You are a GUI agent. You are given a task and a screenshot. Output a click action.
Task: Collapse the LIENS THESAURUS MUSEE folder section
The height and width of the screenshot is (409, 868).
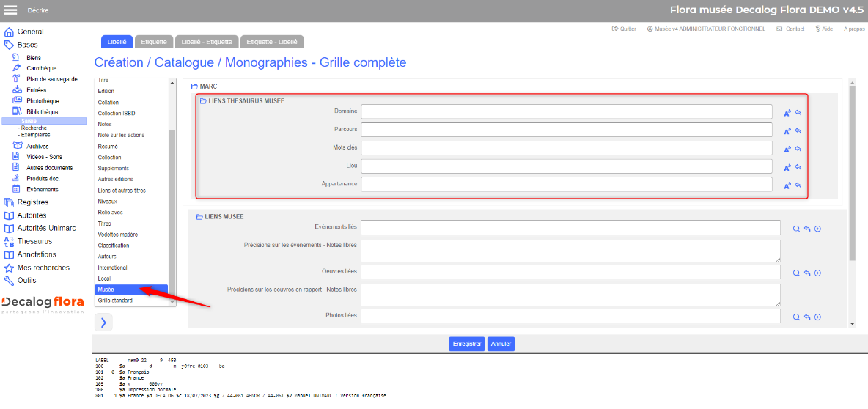203,101
